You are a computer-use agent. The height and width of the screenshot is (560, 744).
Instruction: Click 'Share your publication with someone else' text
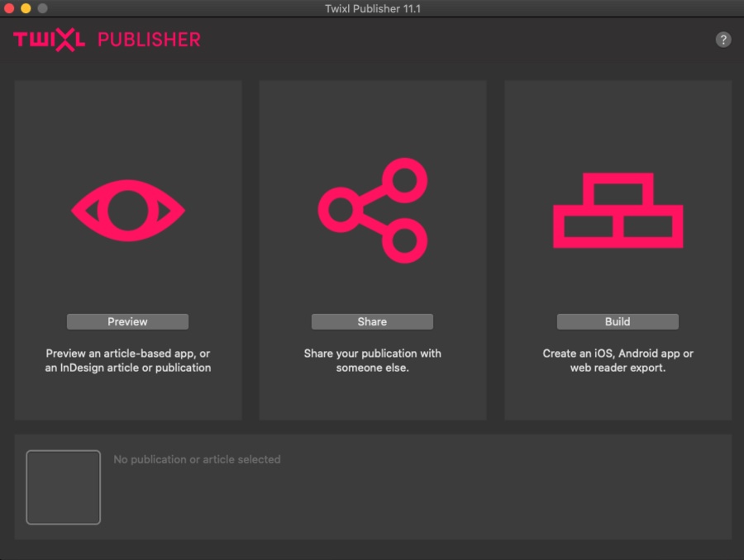tap(373, 360)
